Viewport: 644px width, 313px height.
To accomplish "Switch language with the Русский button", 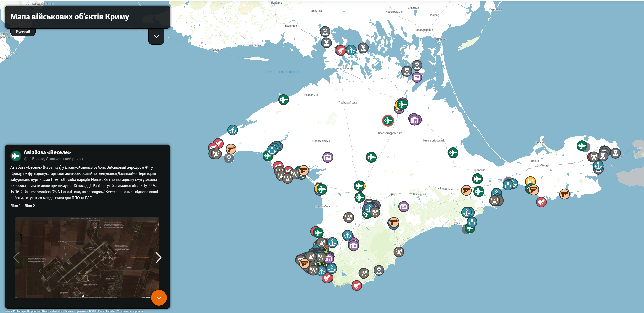I will pos(23,32).
